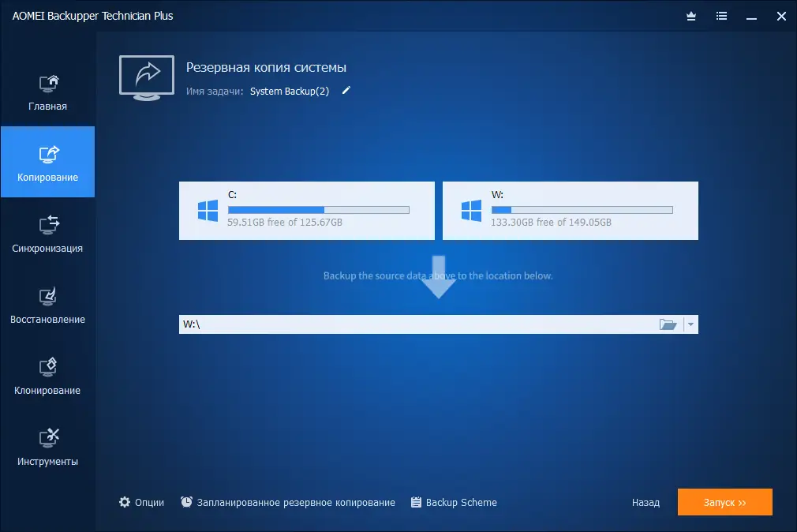Go to Восстановление in the sidebar
Image resolution: width=797 pixels, height=532 pixels.
tap(47, 308)
